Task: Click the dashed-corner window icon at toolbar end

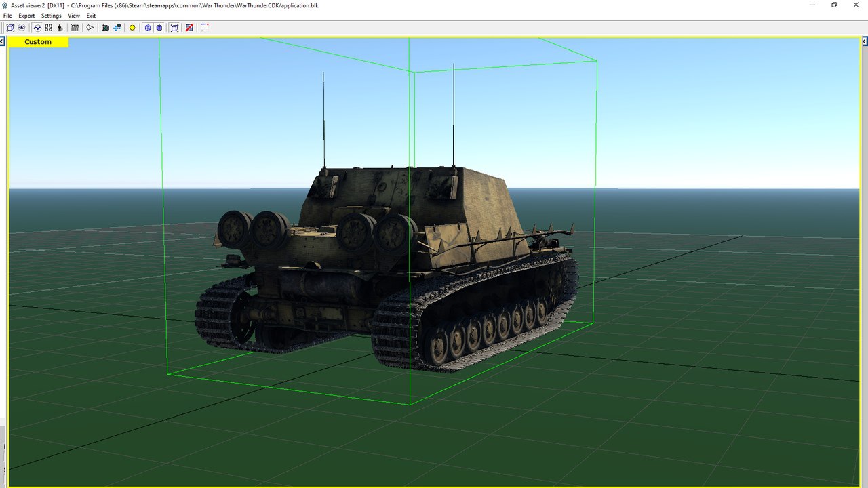Action: tap(205, 28)
